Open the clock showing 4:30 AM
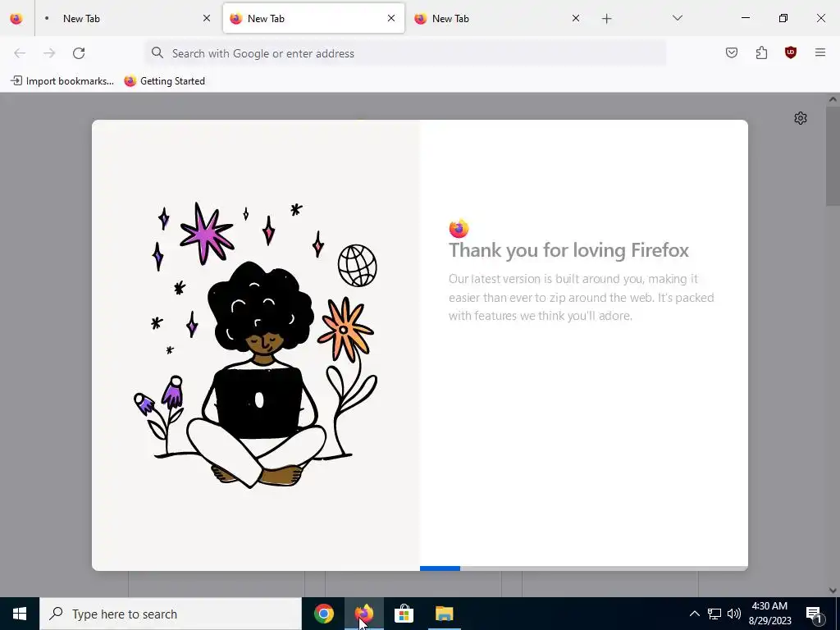This screenshot has height=630, width=840. [x=769, y=614]
